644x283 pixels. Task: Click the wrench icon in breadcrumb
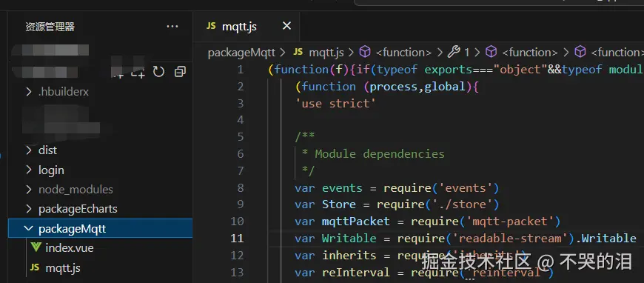point(454,52)
